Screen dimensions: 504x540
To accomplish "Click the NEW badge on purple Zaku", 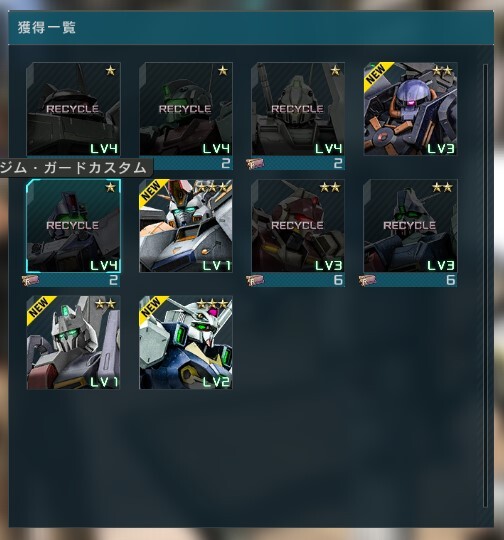I will (x=376, y=74).
